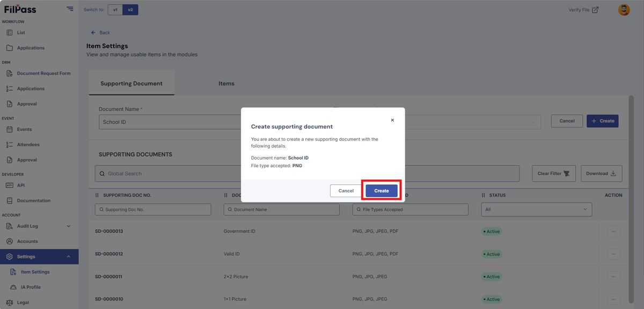This screenshot has width=644, height=309.
Task: Switch to v2 version
Action: [x=130, y=10]
